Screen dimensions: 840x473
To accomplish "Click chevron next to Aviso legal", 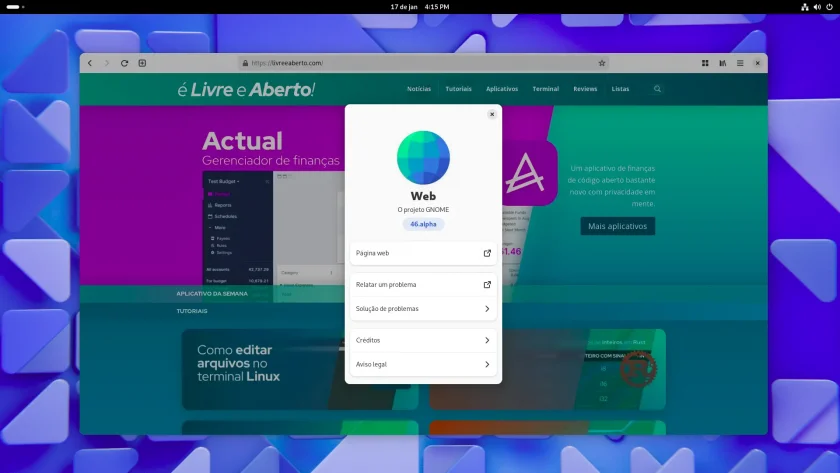I will [487, 364].
